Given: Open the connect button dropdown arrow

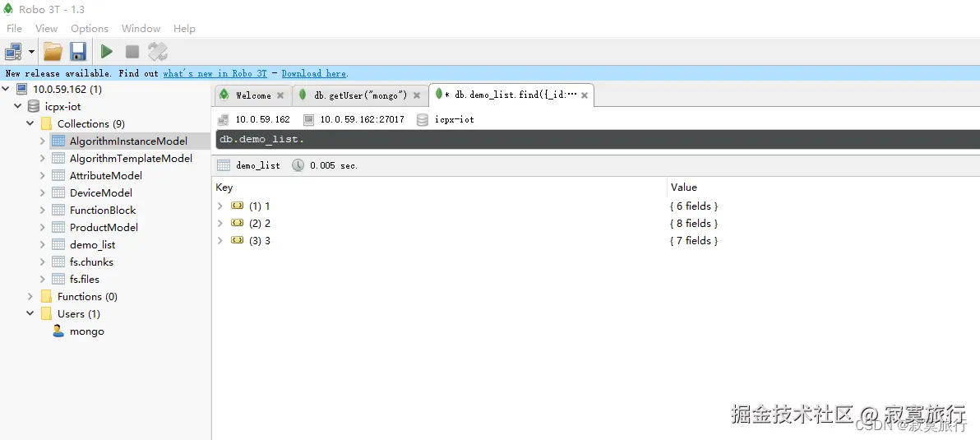Looking at the screenshot, I should [x=31, y=52].
